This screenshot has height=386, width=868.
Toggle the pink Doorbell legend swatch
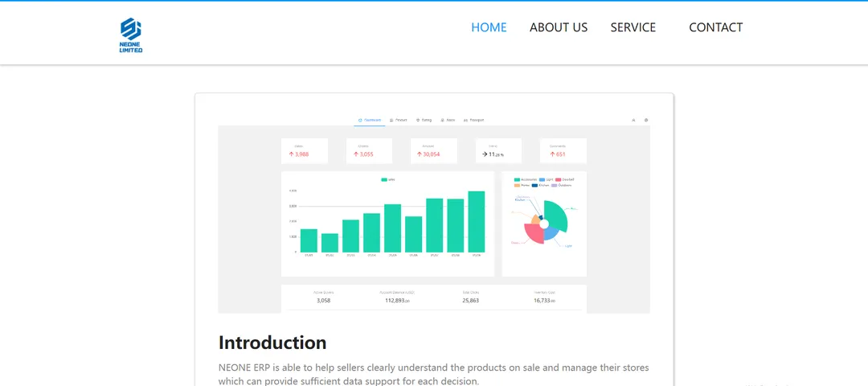click(x=558, y=179)
